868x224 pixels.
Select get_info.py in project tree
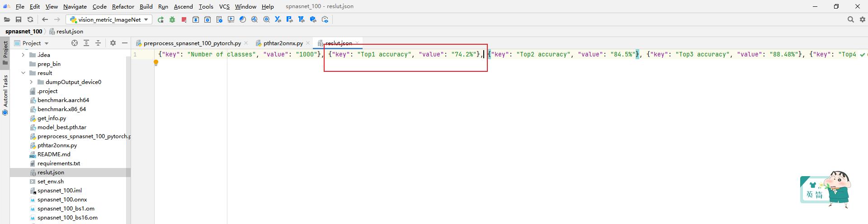coord(52,118)
